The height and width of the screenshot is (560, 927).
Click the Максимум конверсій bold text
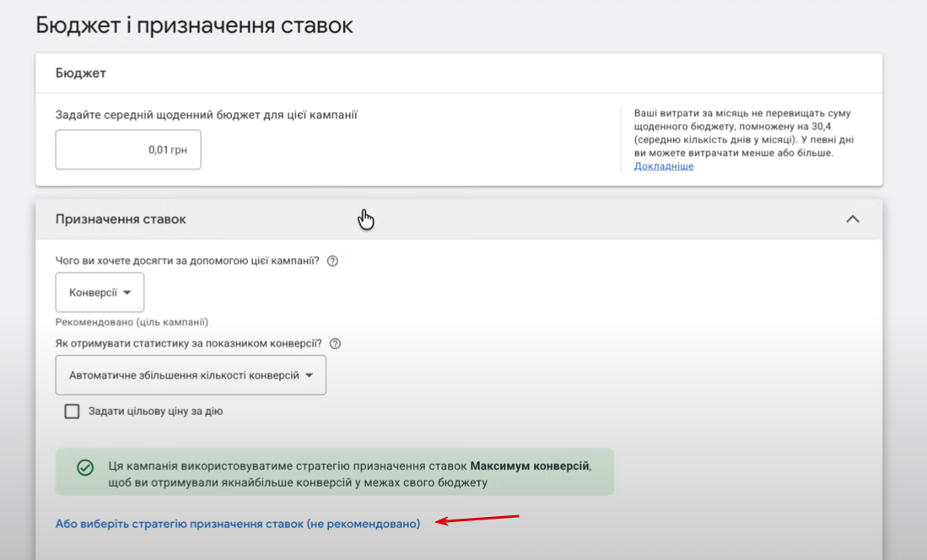[x=530, y=466]
